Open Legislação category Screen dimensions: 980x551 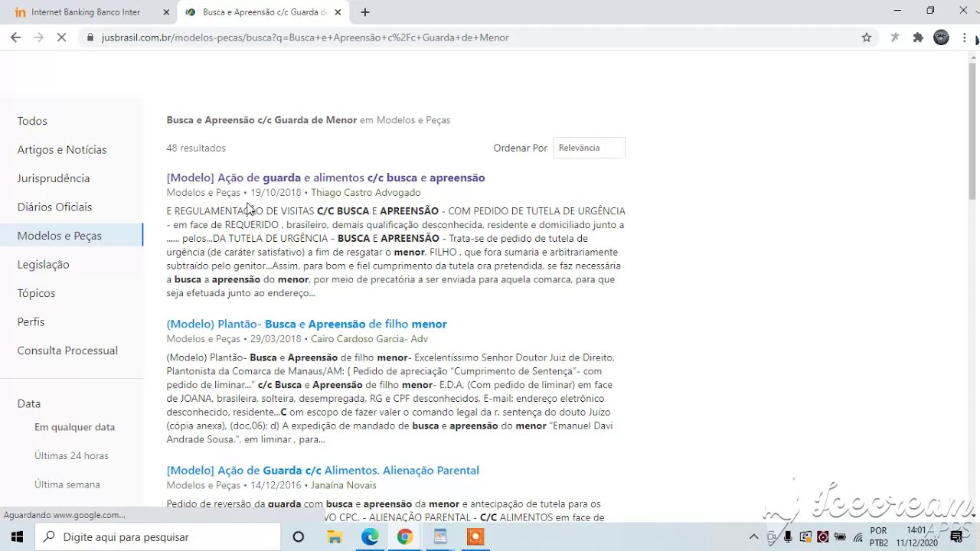coord(43,264)
